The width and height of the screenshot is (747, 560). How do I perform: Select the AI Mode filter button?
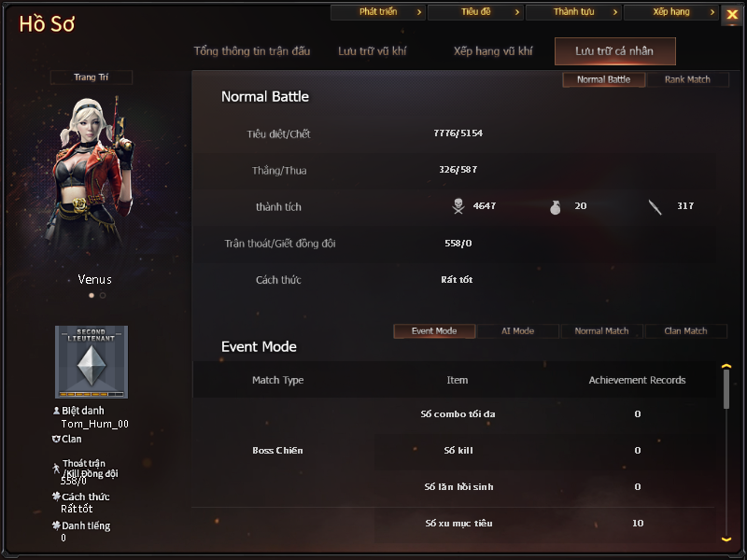tap(518, 331)
